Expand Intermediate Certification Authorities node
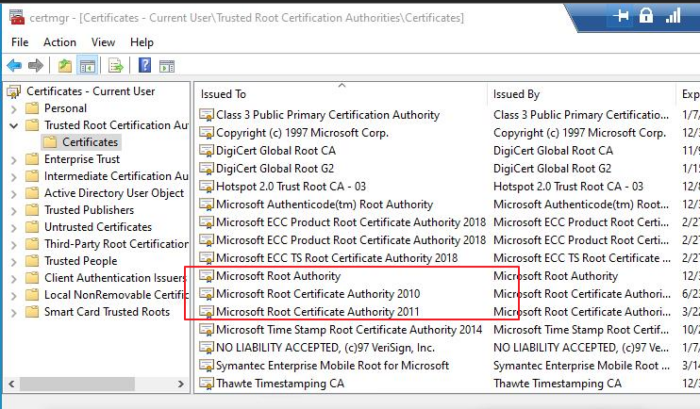 coord(14,177)
